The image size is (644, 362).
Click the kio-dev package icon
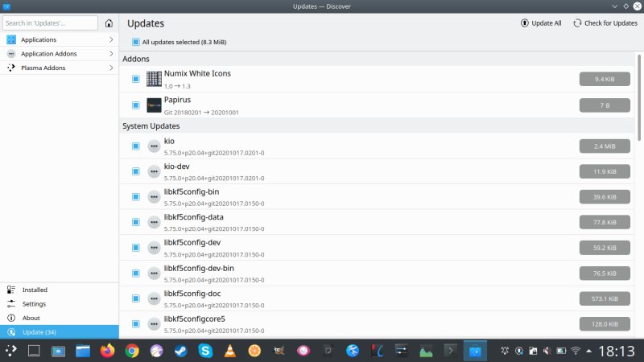(x=154, y=171)
